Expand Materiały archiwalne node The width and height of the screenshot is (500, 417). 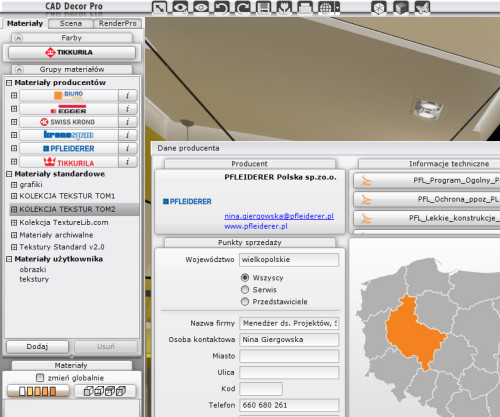click(14, 235)
